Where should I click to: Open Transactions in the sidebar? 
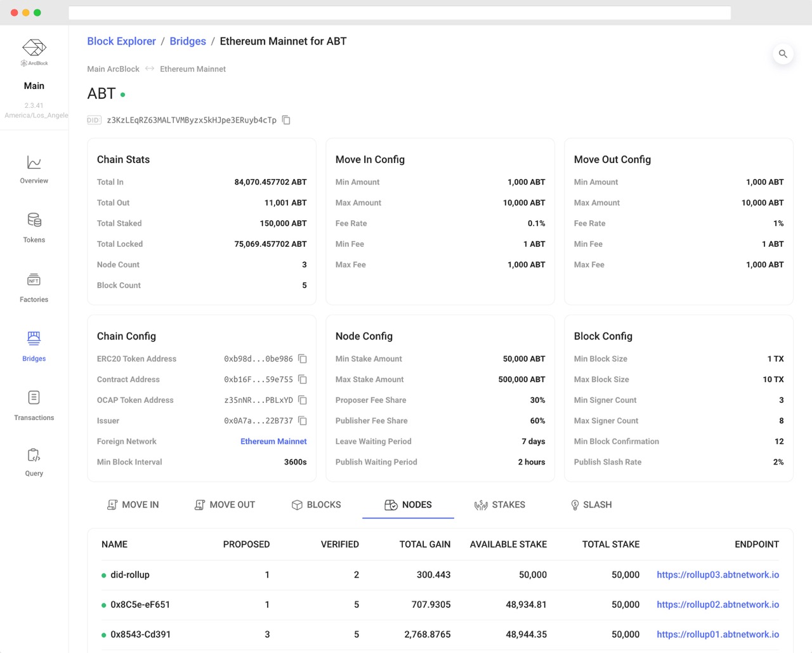coord(34,406)
